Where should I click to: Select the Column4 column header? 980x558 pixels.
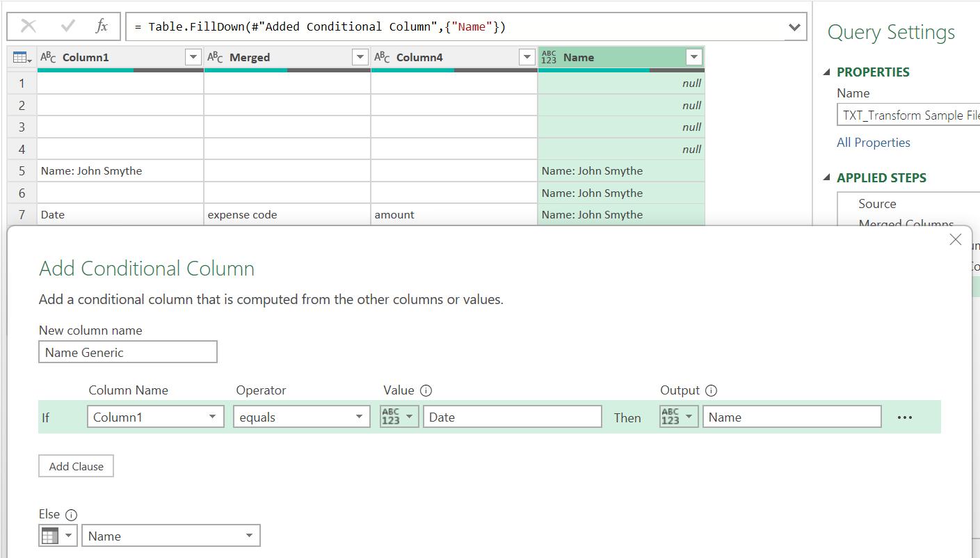click(454, 57)
